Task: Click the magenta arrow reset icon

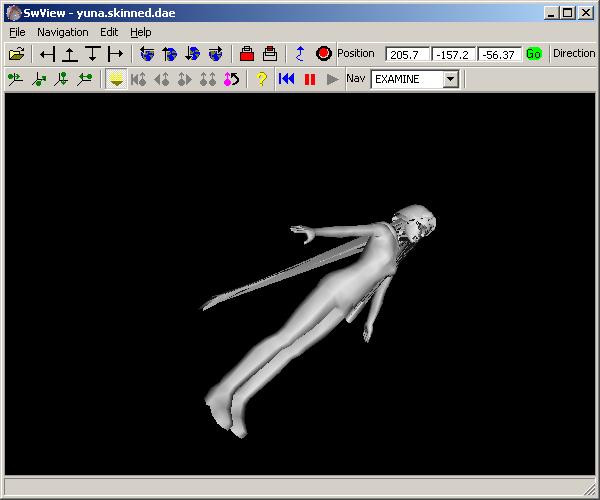Action: tap(231, 79)
